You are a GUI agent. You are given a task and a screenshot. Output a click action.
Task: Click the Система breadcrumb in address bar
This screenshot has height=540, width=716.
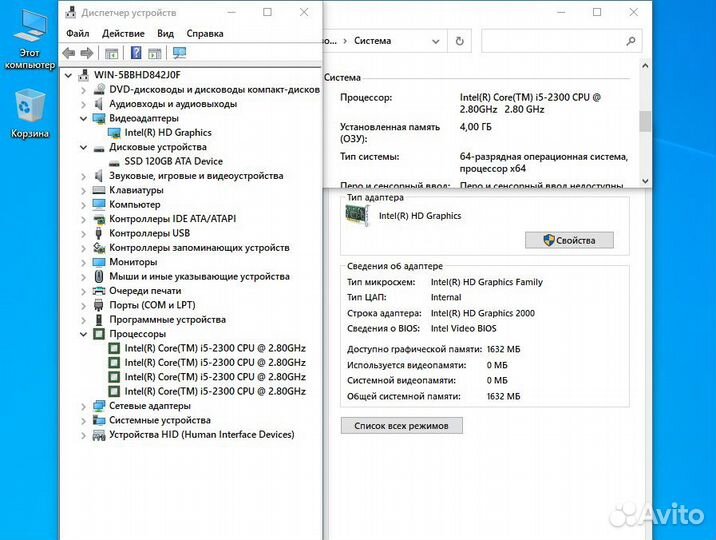372,41
